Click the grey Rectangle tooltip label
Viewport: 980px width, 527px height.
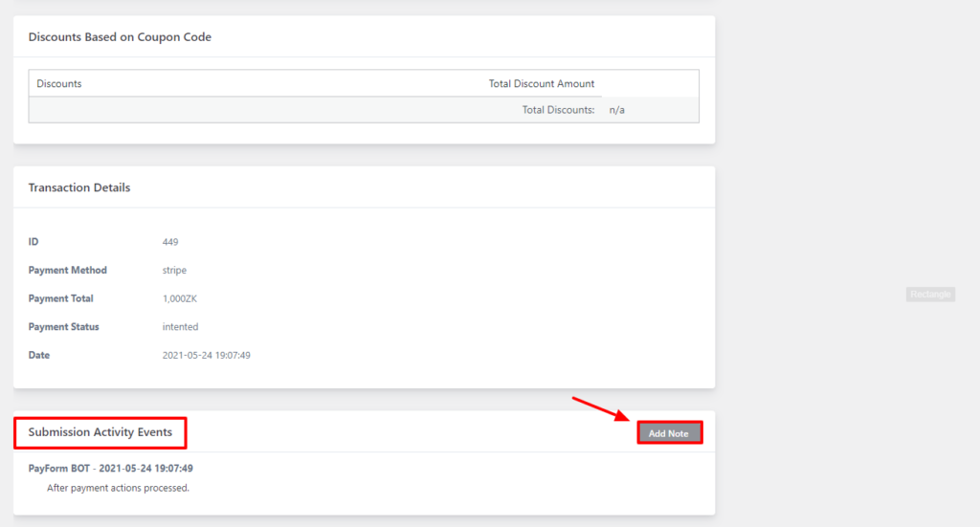click(930, 295)
